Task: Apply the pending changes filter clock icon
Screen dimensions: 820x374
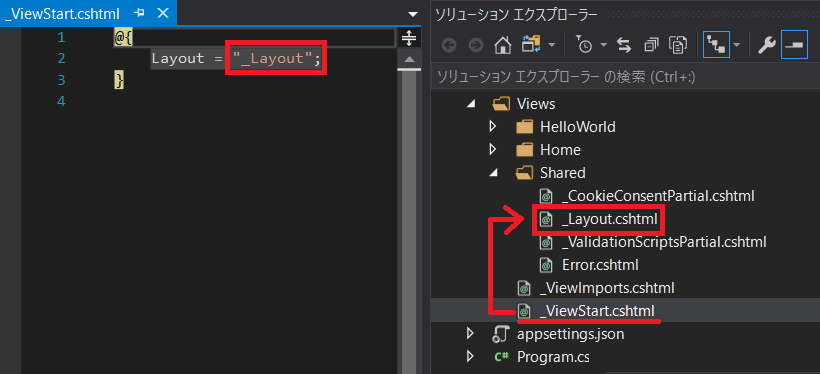Action: [584, 45]
